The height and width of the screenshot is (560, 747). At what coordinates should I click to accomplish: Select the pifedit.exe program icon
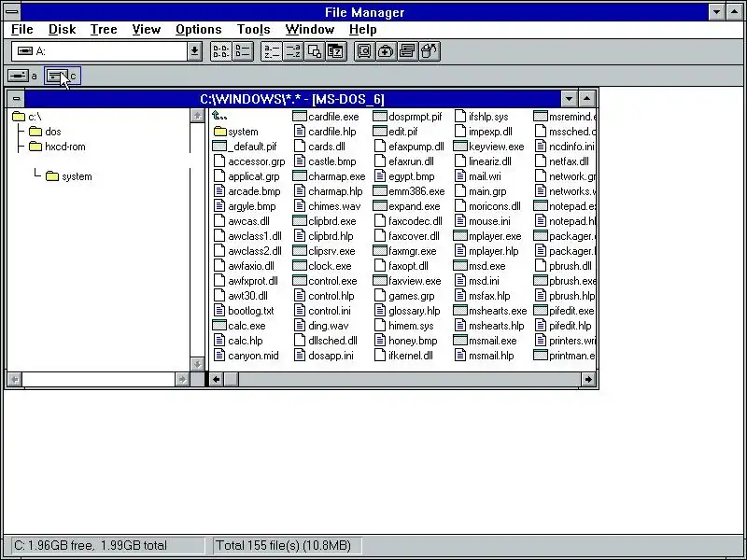(541, 311)
